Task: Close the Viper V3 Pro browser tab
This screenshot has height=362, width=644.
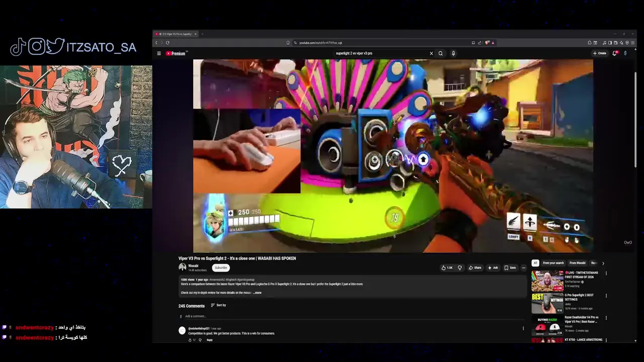Action: tap(196, 34)
